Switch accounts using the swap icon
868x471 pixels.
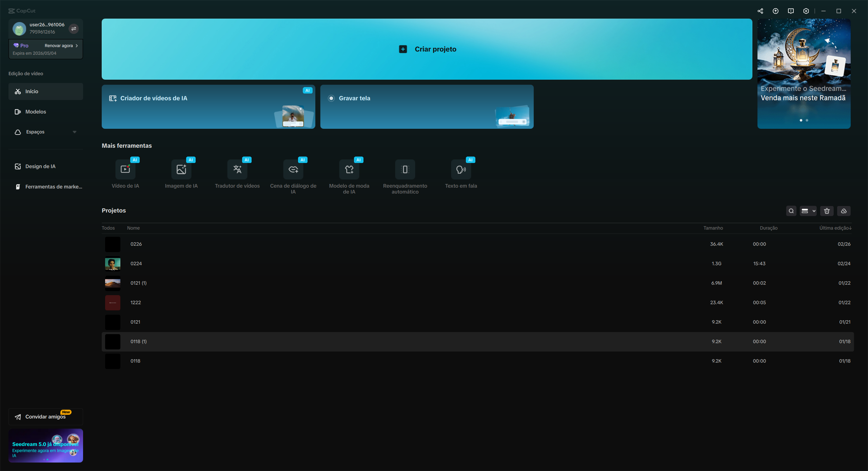click(74, 29)
